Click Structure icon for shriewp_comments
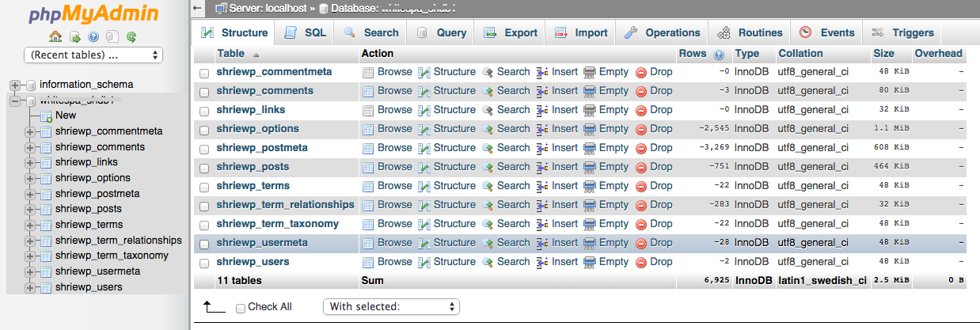This screenshot has height=330, width=980. tap(424, 91)
